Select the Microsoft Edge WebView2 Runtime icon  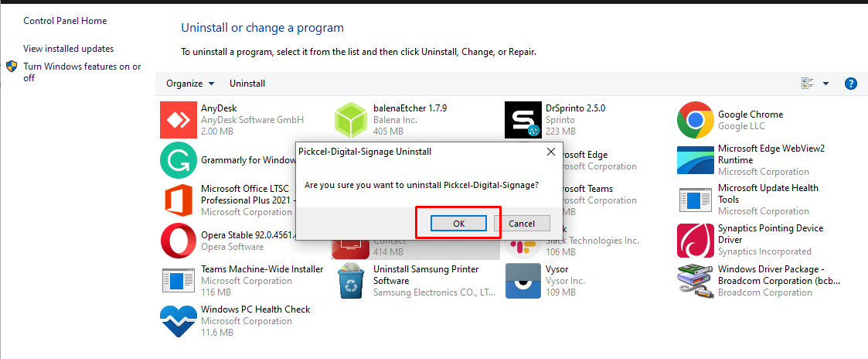pos(696,160)
